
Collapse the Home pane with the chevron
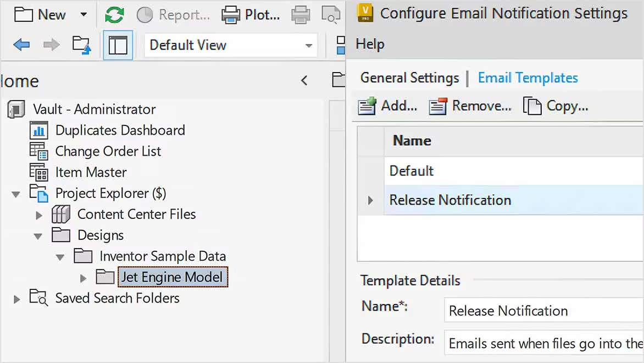tap(304, 81)
